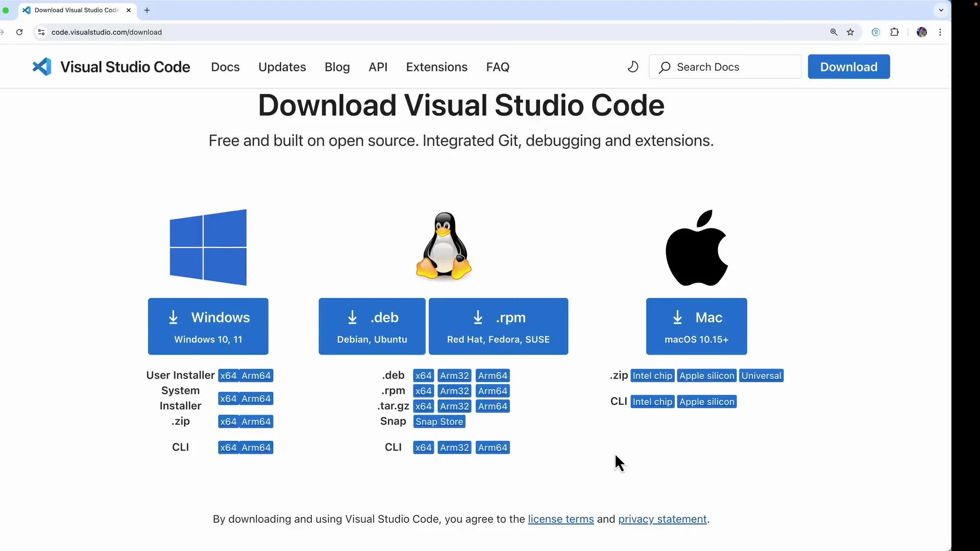Expand the tab search chevron
This screenshot has height=551, width=980.
tap(941, 10)
